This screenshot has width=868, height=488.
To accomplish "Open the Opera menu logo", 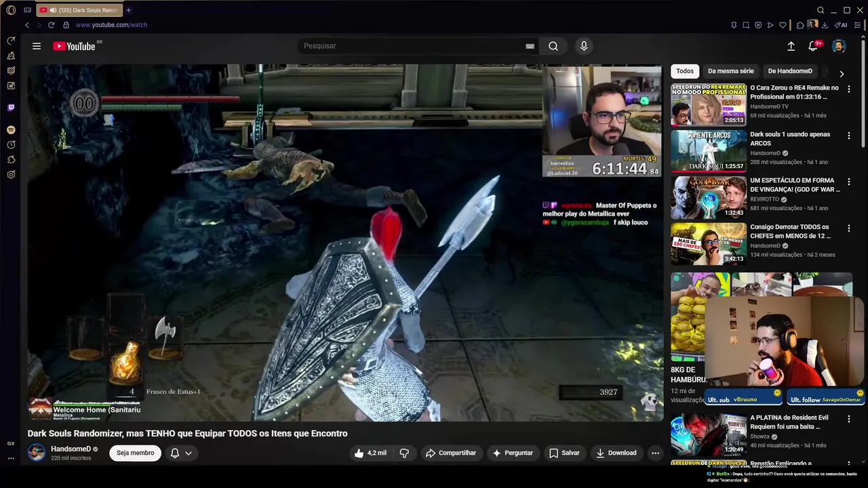I will coord(11,10).
